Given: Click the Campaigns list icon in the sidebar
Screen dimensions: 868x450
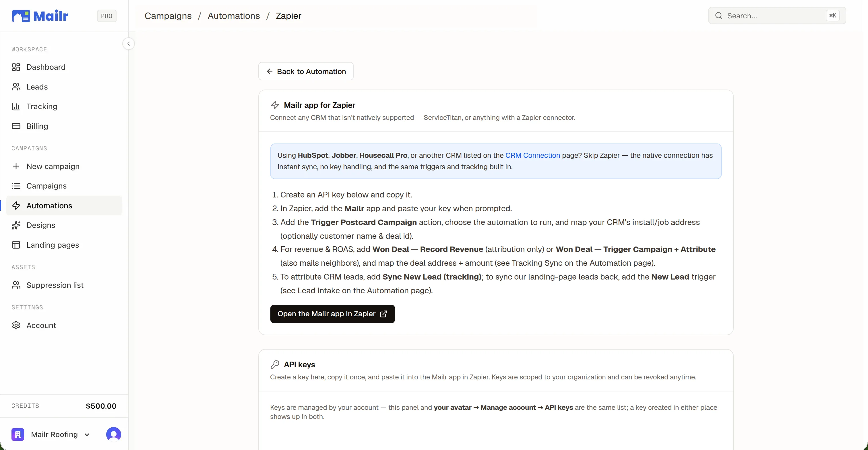Looking at the screenshot, I should pyautogui.click(x=16, y=186).
